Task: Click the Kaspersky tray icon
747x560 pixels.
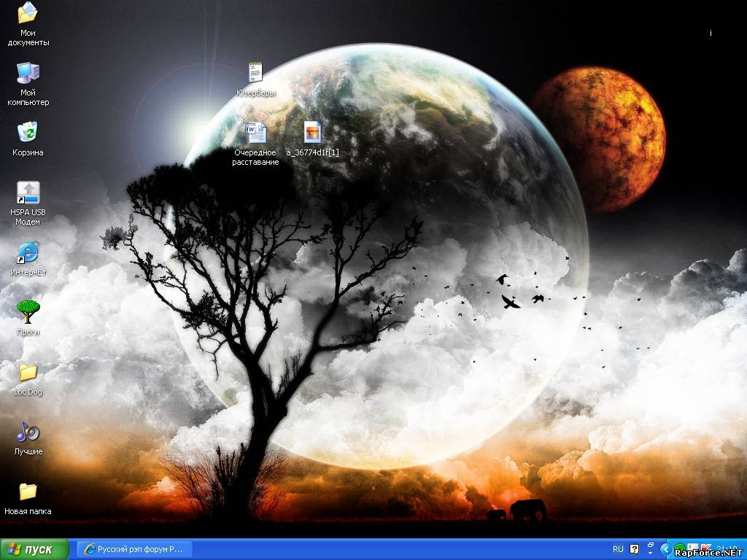Action: (705, 548)
